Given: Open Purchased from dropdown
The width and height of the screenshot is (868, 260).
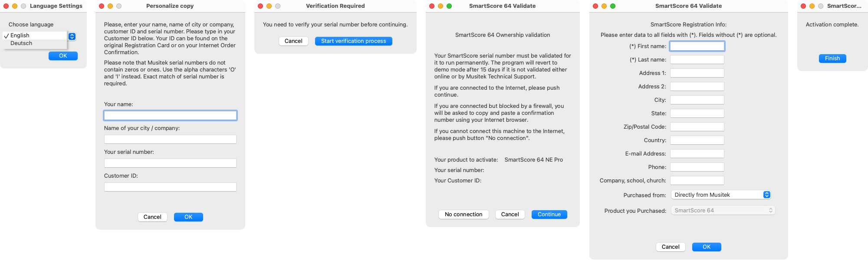Looking at the screenshot, I should [x=721, y=195].
